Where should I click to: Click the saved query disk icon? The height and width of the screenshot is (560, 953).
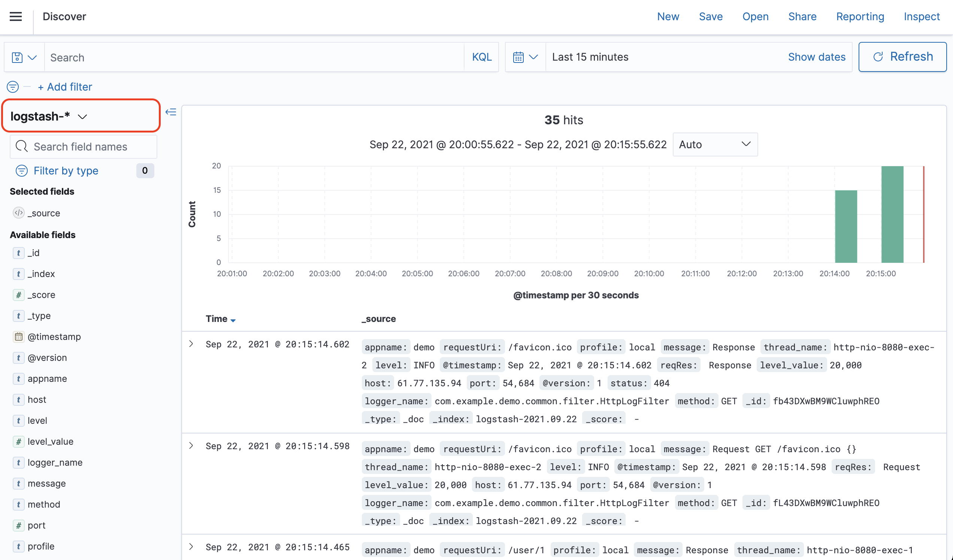pos(17,57)
